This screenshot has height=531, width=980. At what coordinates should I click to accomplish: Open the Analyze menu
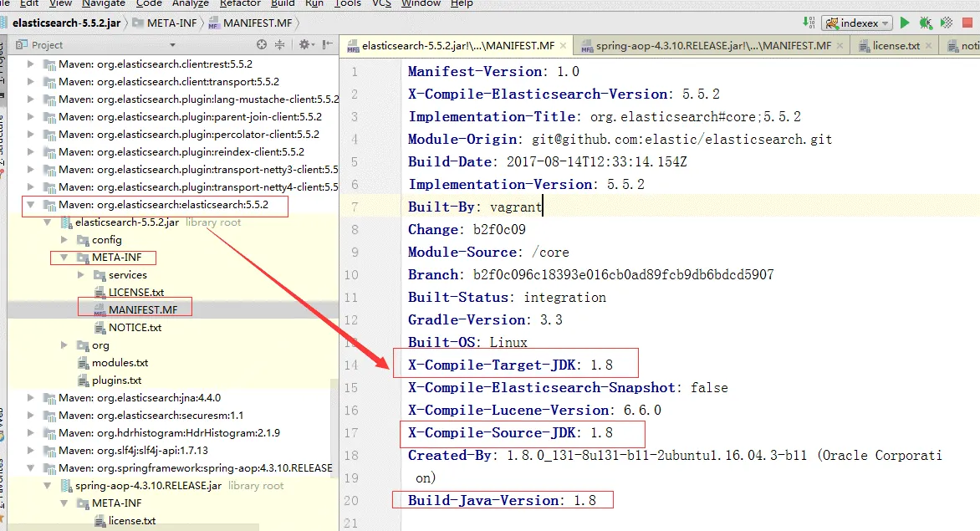[190, 3]
